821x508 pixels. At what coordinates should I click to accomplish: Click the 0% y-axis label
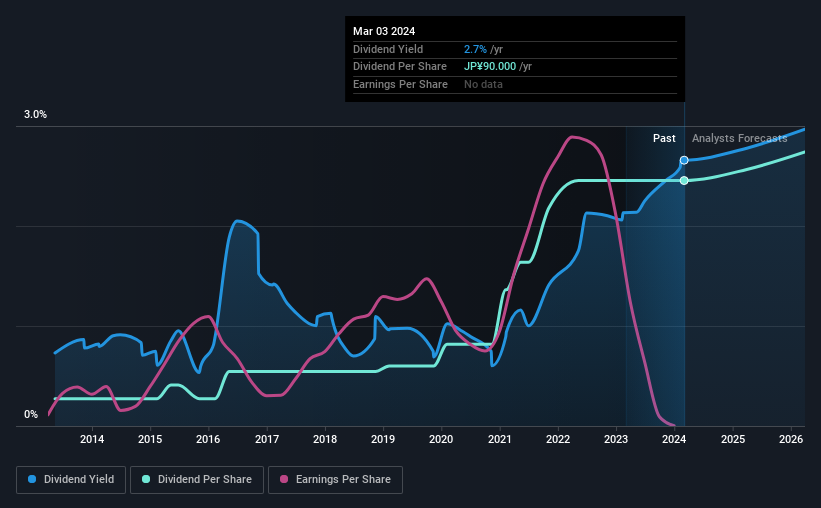pos(31,414)
